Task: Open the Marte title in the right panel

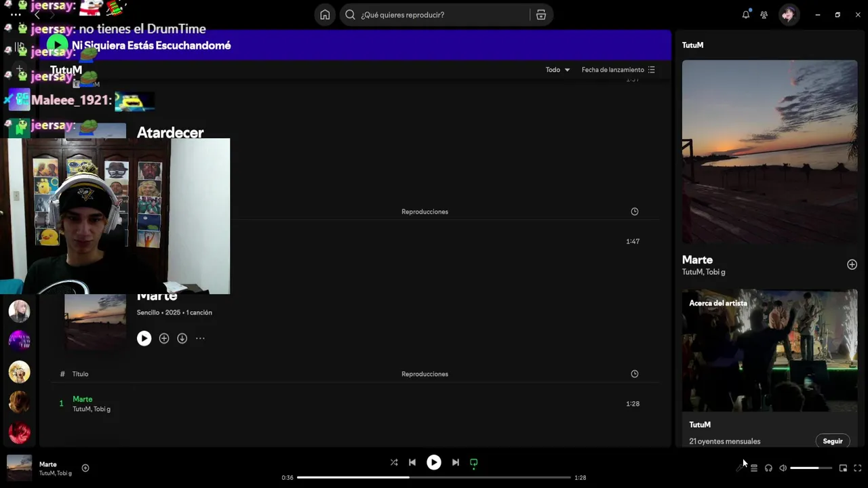Action: [x=697, y=260]
